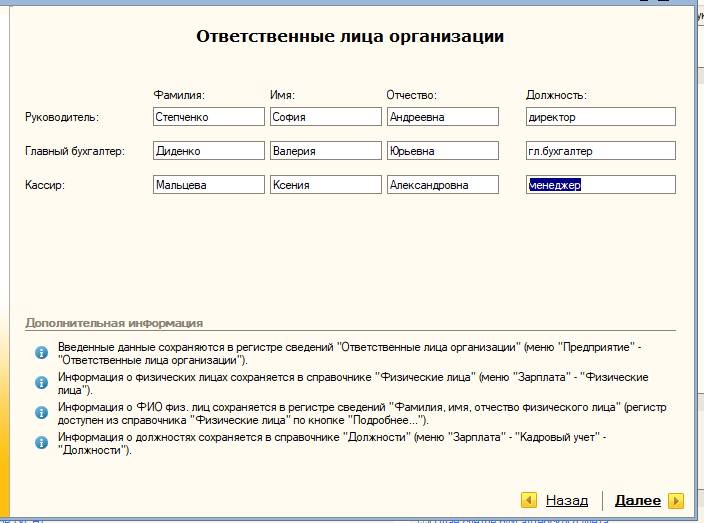Screen dimensions: 704x523
Task: Edit cashier name field Ксения
Action: (326, 185)
